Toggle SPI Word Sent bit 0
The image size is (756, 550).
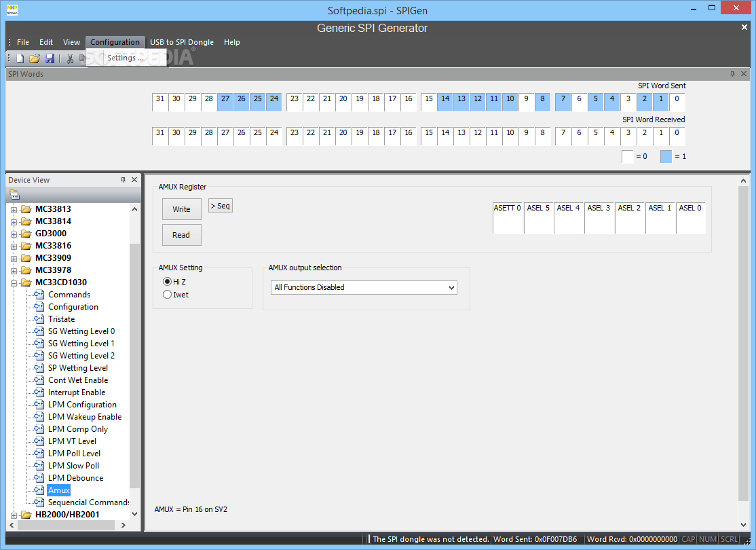click(x=677, y=102)
